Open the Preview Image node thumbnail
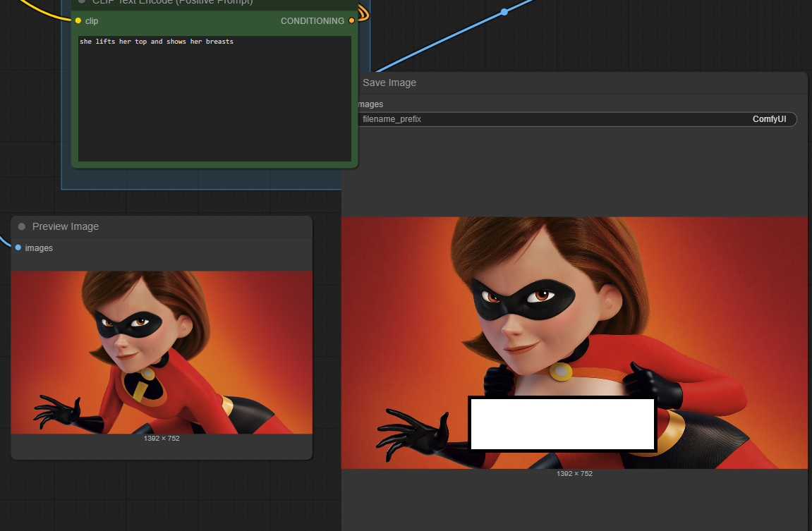 pyautogui.click(x=162, y=353)
